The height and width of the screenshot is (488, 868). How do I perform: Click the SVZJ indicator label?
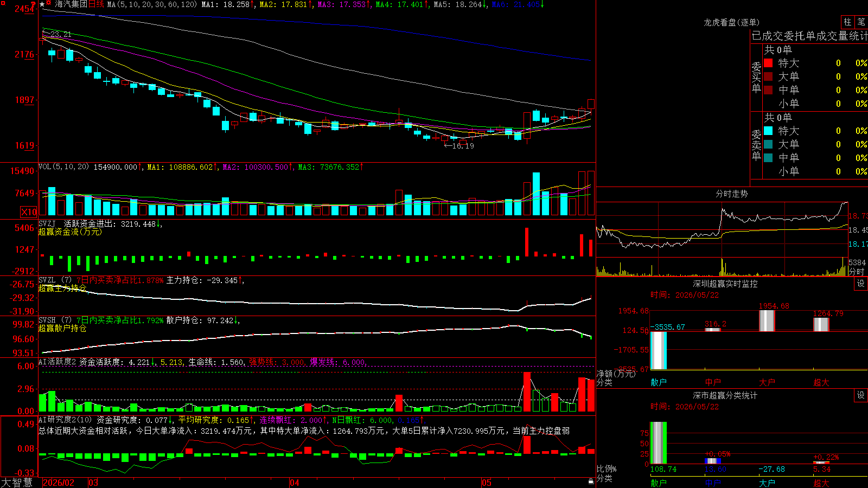(47, 223)
